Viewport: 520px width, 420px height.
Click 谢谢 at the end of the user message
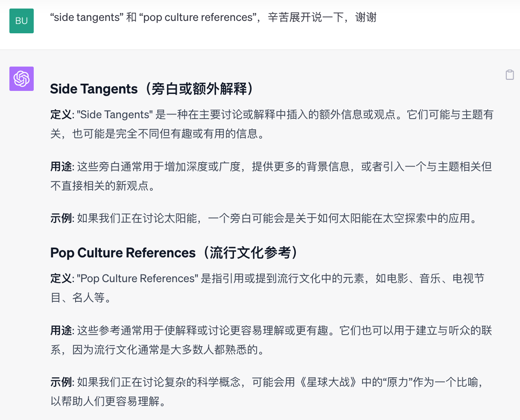click(366, 17)
